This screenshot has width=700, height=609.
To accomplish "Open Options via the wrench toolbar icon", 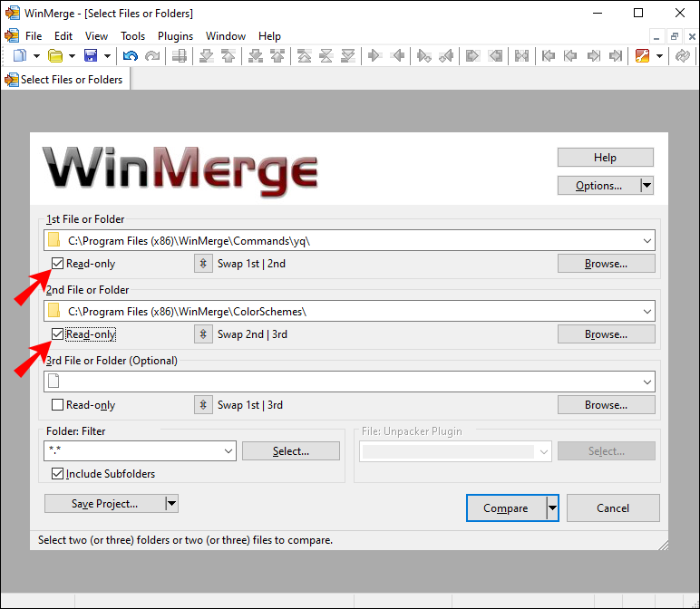I will click(642, 56).
